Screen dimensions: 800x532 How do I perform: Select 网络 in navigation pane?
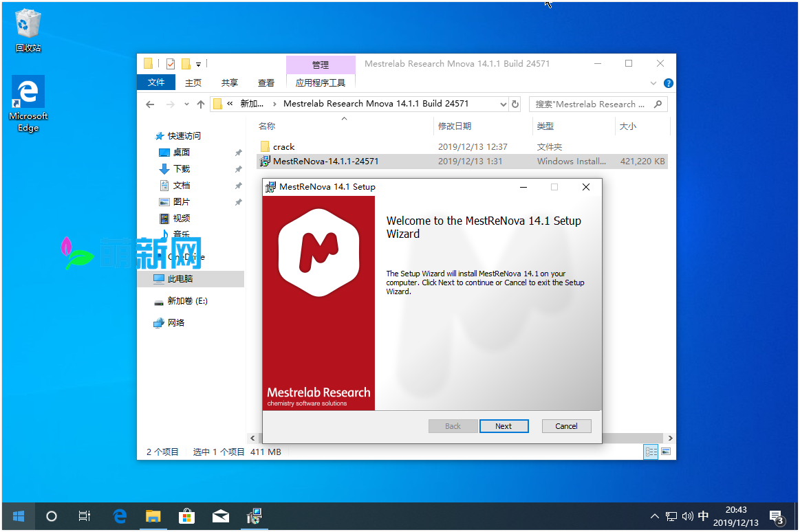[169, 322]
